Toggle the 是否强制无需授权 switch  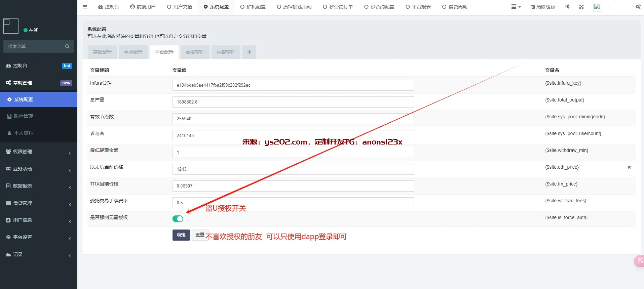coord(178,219)
